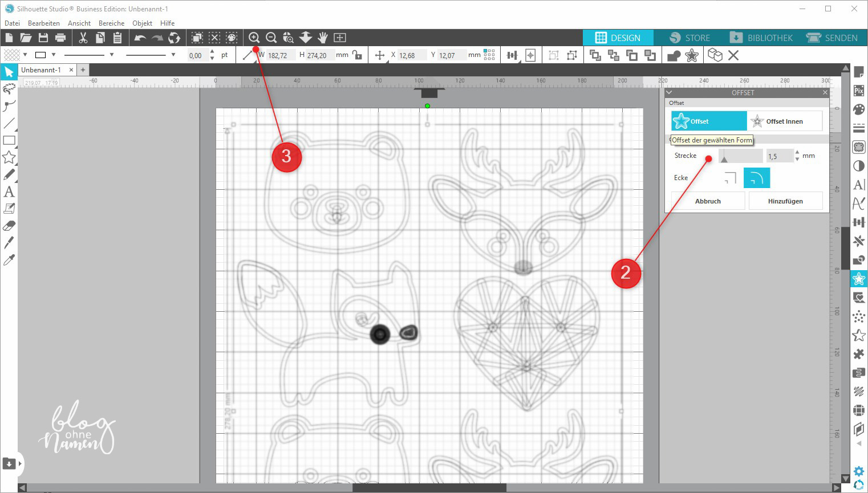The width and height of the screenshot is (868, 493).
Task: Select the Eyedropper tool
Action: click(x=9, y=260)
